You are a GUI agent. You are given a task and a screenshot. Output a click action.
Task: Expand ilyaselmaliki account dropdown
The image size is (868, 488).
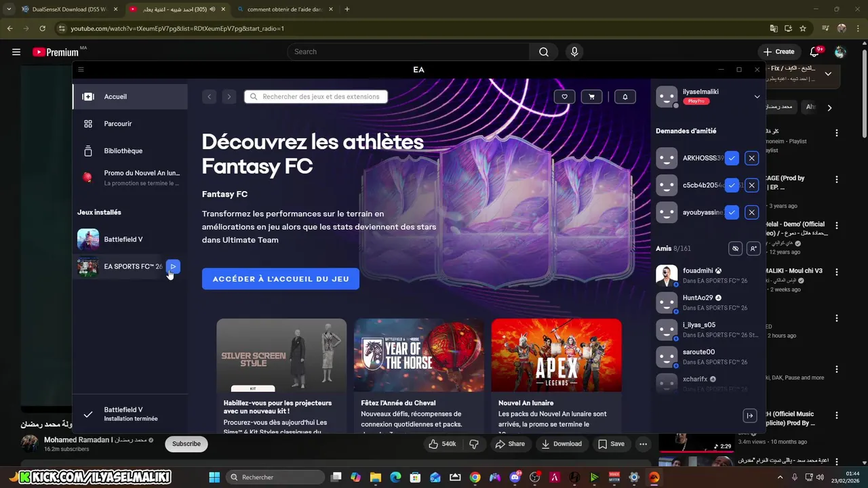757,96
